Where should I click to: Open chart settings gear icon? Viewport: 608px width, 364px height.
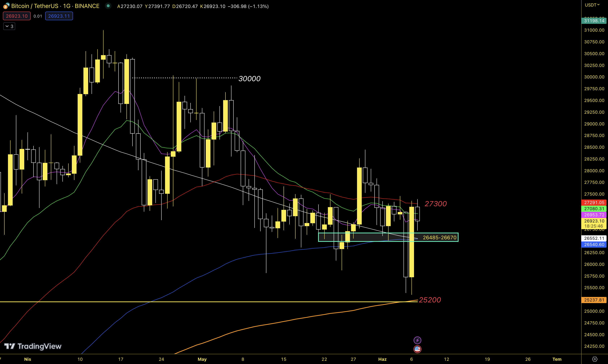(x=595, y=359)
